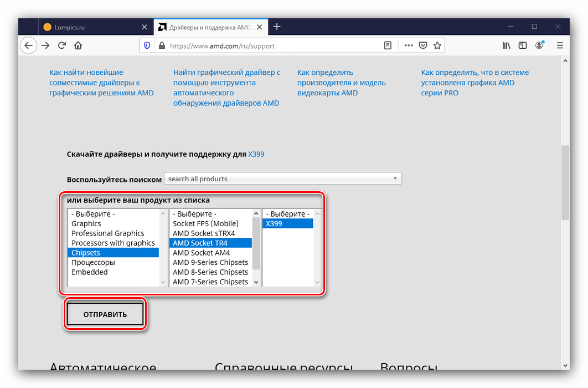Choose AMD Socket AM4 from list

201,253
